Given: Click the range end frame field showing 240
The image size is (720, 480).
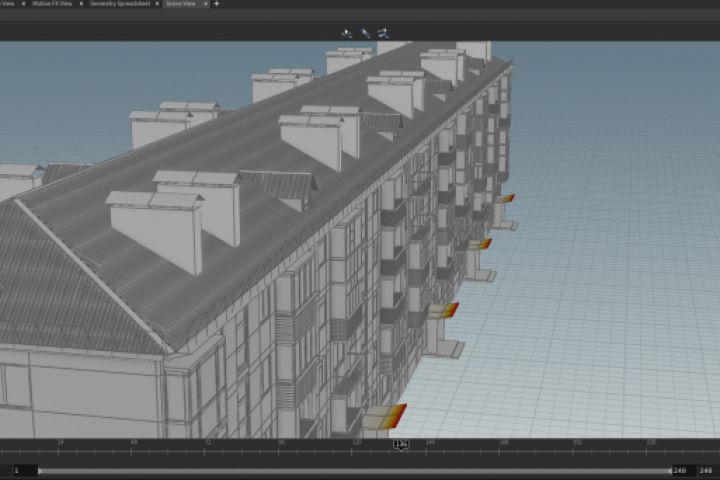Looking at the screenshot, I should 681,470.
